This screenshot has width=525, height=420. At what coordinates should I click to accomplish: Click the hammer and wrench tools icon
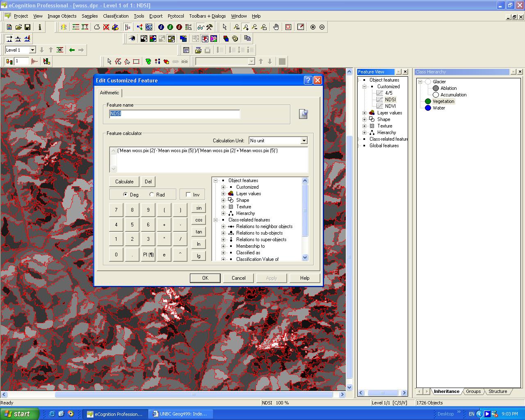click(x=209, y=27)
